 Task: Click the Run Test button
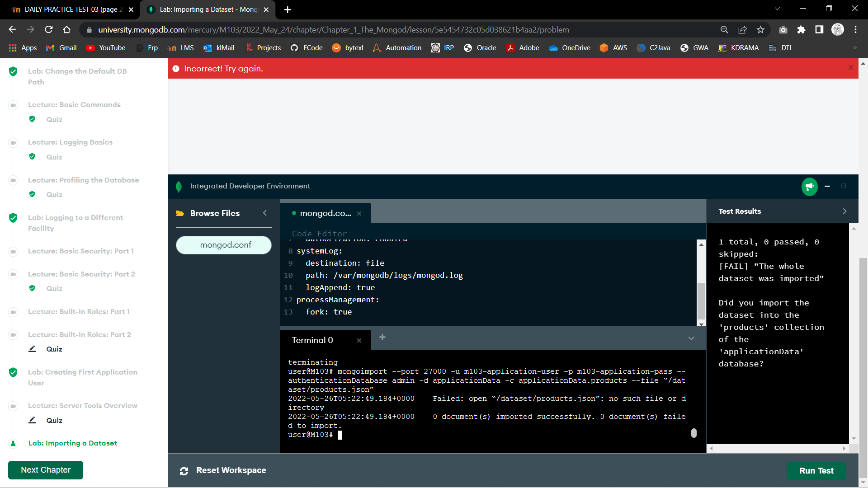point(816,471)
